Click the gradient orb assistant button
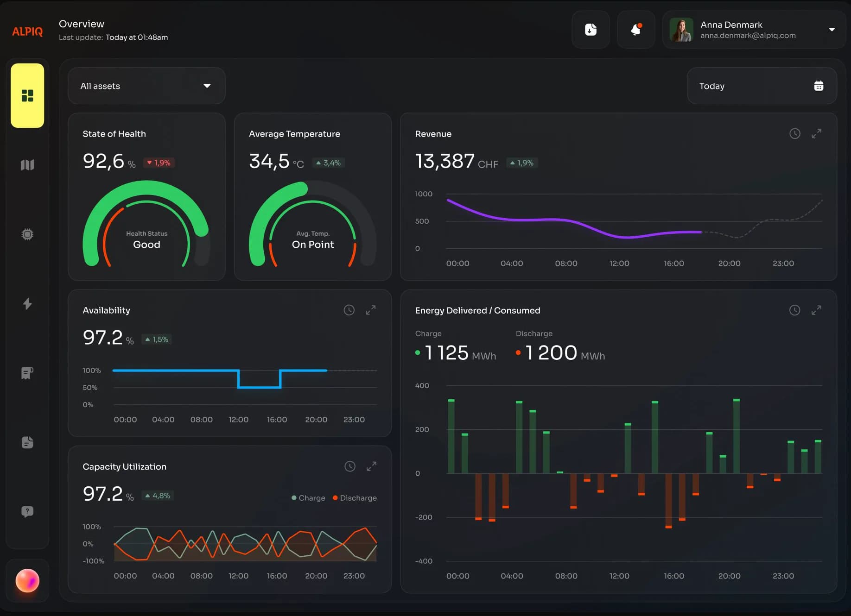851x616 pixels. coord(27,580)
